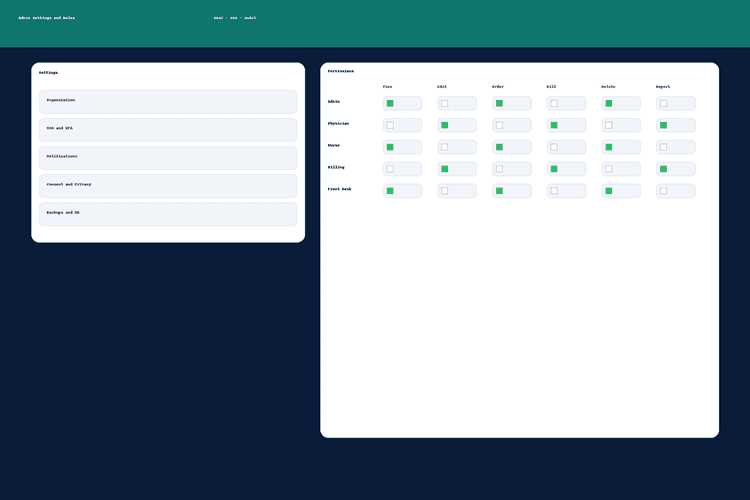
Task: Uncheck the Billing Edit permission
Action: (445, 169)
